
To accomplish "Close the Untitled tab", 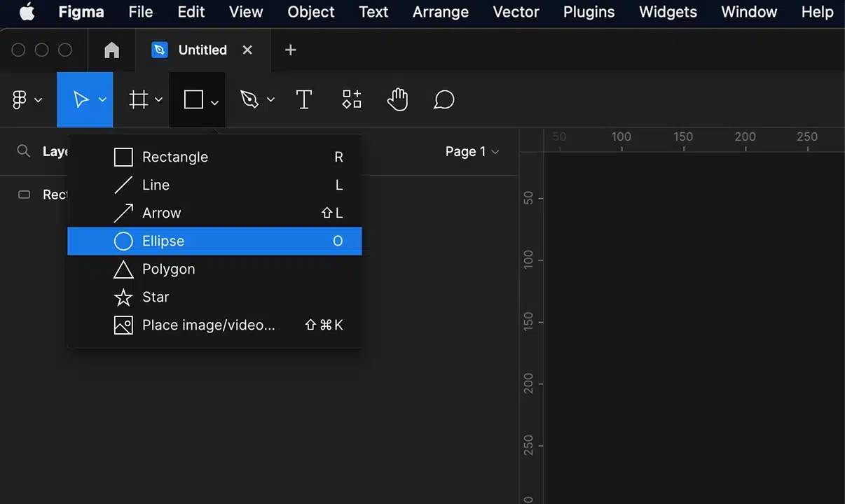I will 247,50.
